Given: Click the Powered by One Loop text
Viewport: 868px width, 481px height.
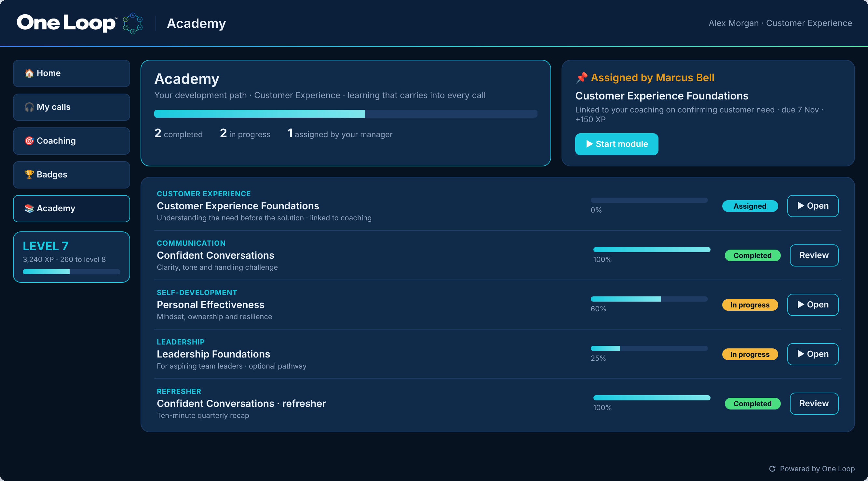Looking at the screenshot, I should [x=817, y=469].
